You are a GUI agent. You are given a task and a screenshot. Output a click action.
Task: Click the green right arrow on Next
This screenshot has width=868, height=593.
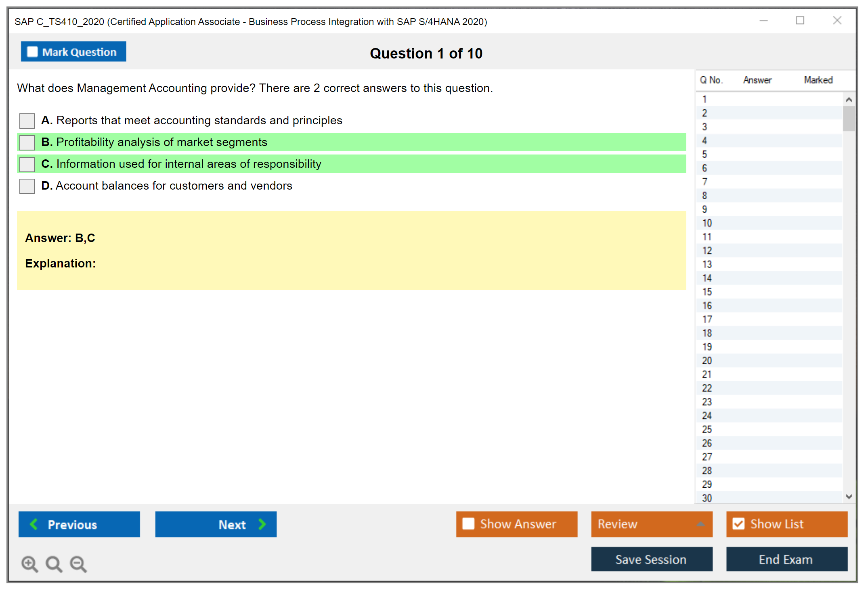point(262,524)
